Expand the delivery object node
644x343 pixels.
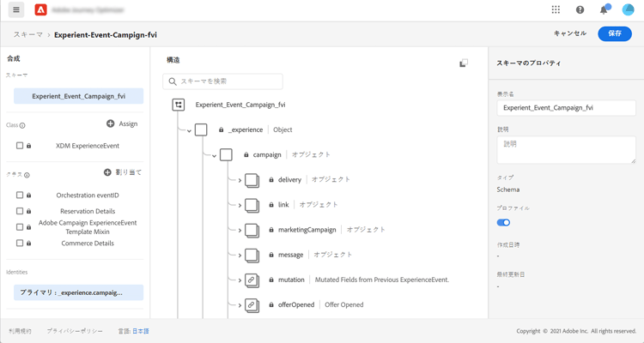(x=240, y=180)
